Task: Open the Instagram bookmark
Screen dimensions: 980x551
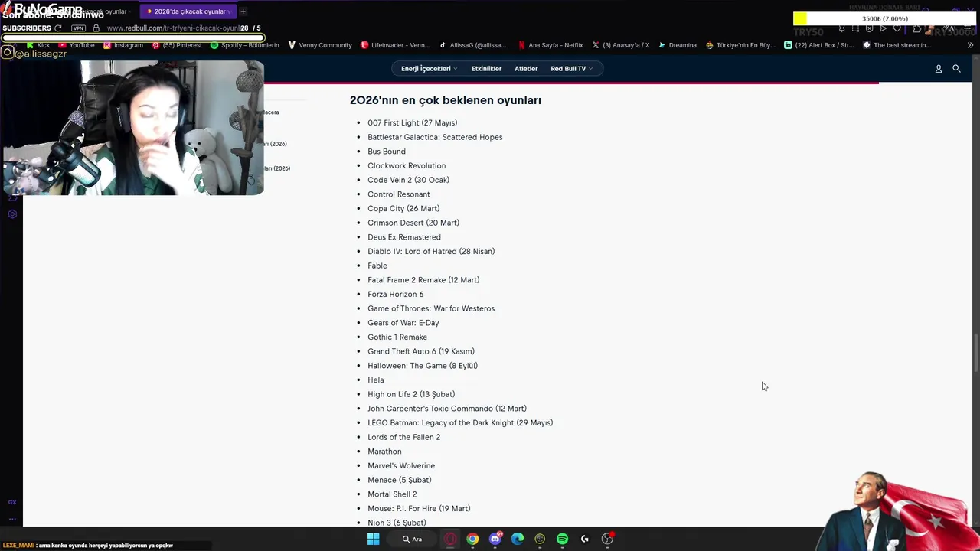Action: click(122, 45)
